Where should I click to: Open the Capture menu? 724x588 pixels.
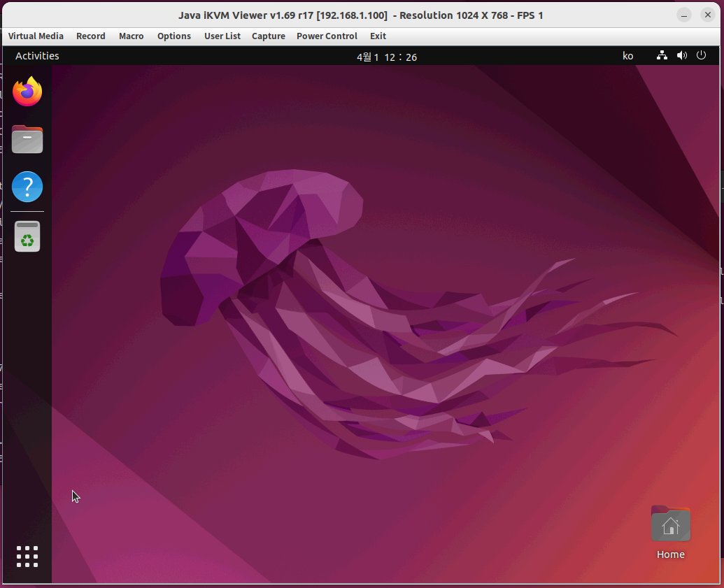pos(269,36)
